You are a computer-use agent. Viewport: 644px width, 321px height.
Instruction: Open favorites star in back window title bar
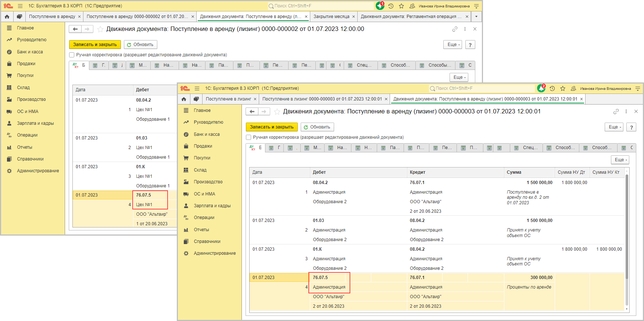point(401,6)
